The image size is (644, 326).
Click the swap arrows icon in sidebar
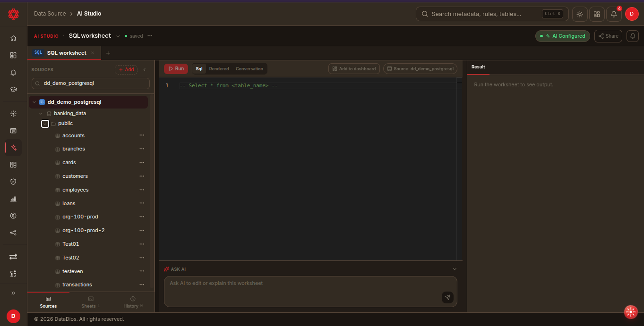(x=13, y=256)
